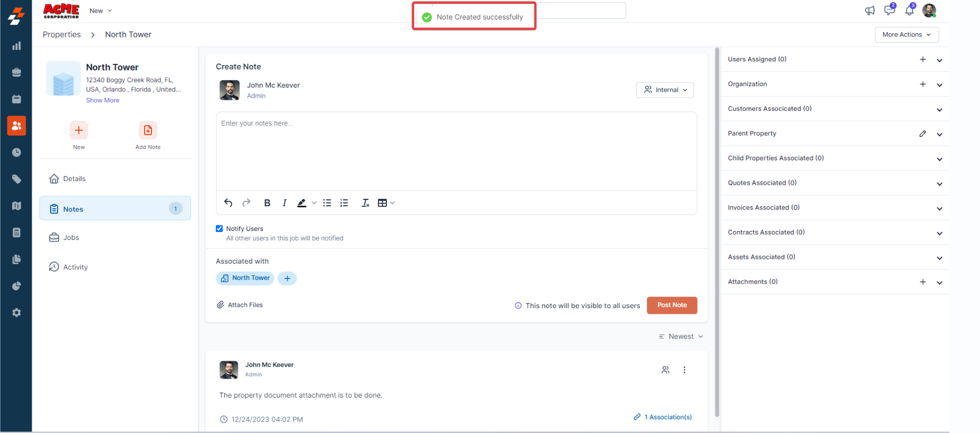Screen dimensions: 980x433
Task: Click into the notes text field
Action: pyautogui.click(x=456, y=150)
